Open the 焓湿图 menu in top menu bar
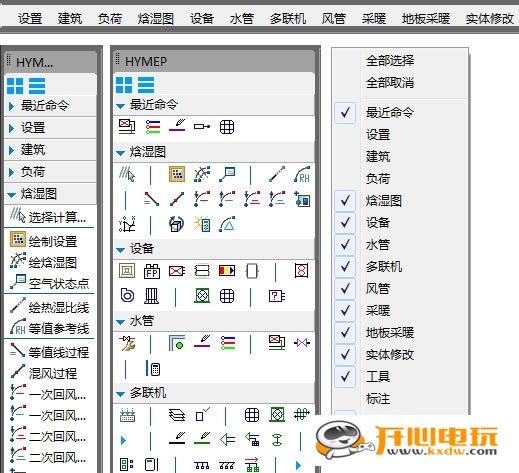Viewport: 519px width, 473px height. pos(156,18)
